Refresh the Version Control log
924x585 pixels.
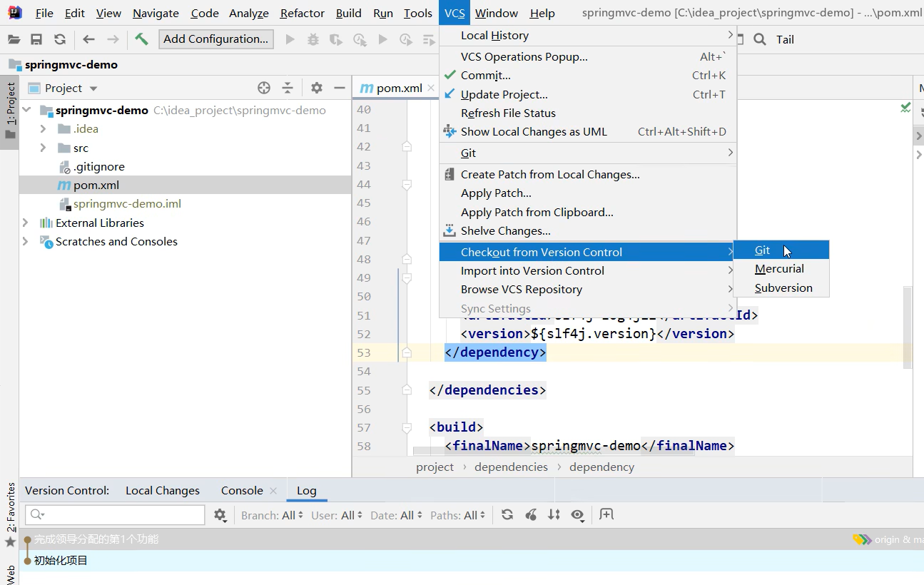point(507,514)
